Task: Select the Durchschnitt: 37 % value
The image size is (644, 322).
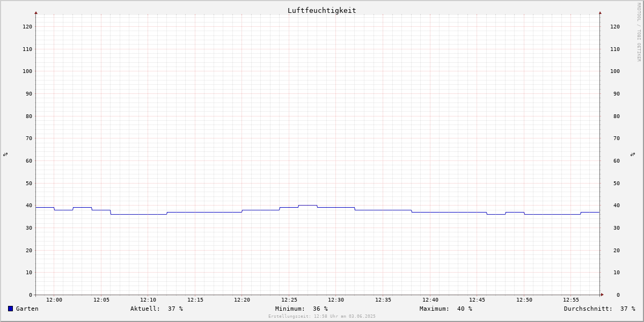Action: (599, 309)
